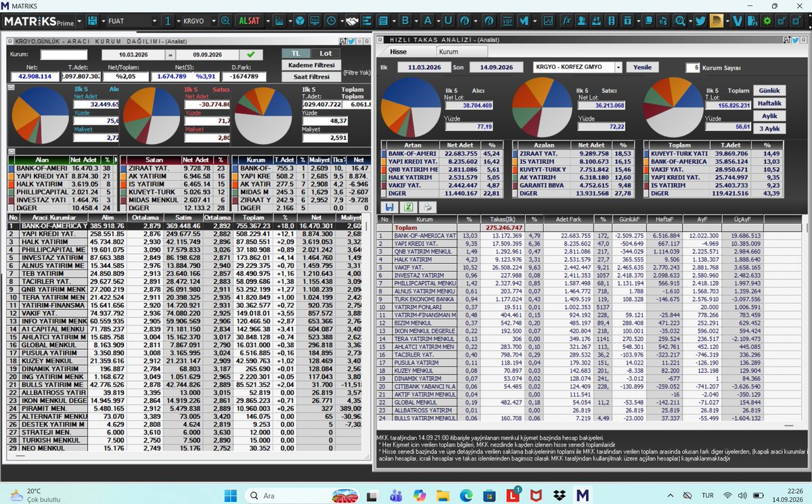Click the Kurum input field
This screenshot has width=812, height=504.
pyautogui.click(x=64, y=54)
